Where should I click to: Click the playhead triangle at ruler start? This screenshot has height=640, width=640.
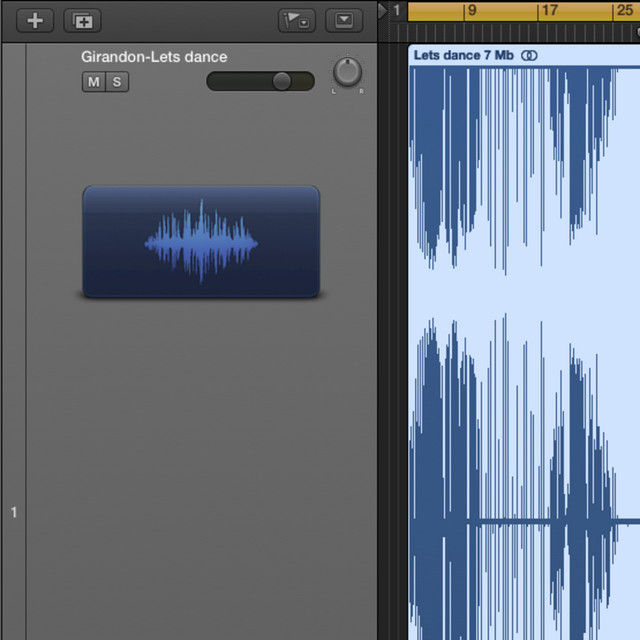click(382, 10)
